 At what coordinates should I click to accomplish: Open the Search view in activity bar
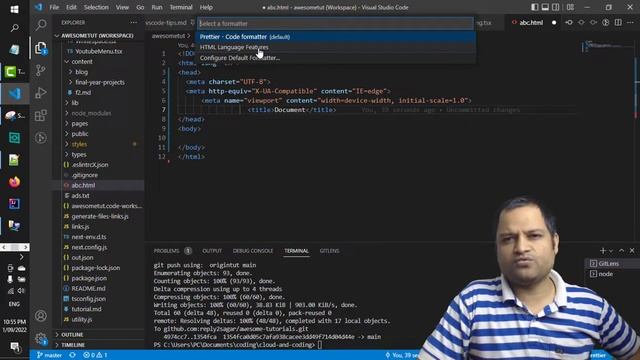40,25
